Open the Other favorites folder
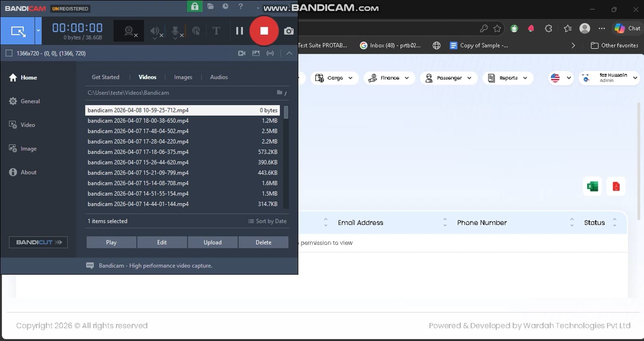The width and height of the screenshot is (644, 341). (x=614, y=45)
